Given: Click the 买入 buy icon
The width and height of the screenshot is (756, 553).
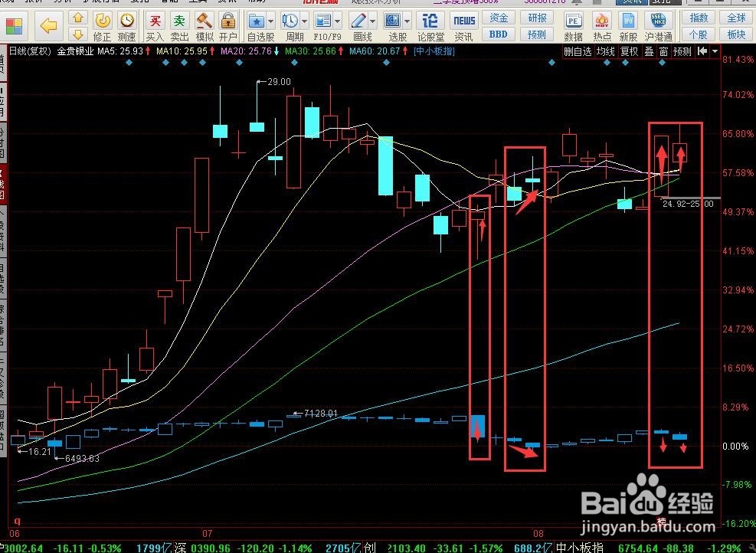Looking at the screenshot, I should click(155, 27).
